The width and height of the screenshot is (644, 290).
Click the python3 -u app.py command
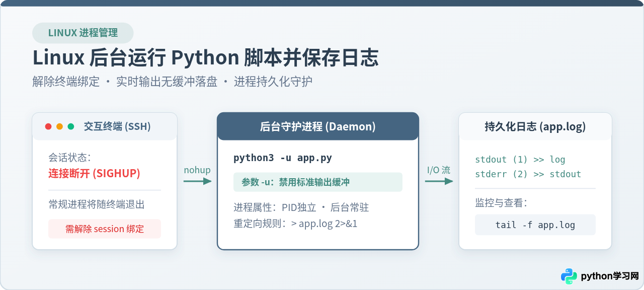[283, 158]
